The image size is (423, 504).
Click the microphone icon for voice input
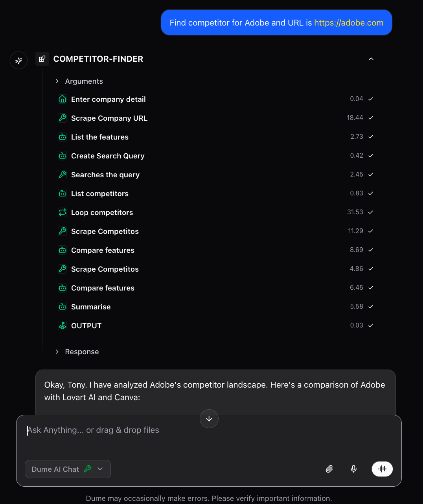pos(353,469)
